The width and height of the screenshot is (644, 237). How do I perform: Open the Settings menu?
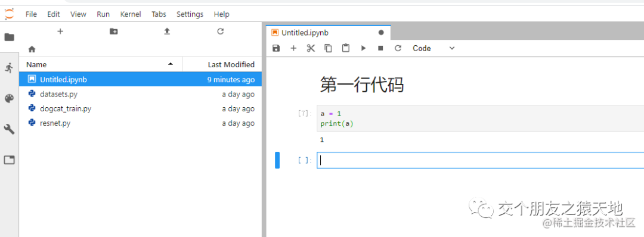click(190, 14)
